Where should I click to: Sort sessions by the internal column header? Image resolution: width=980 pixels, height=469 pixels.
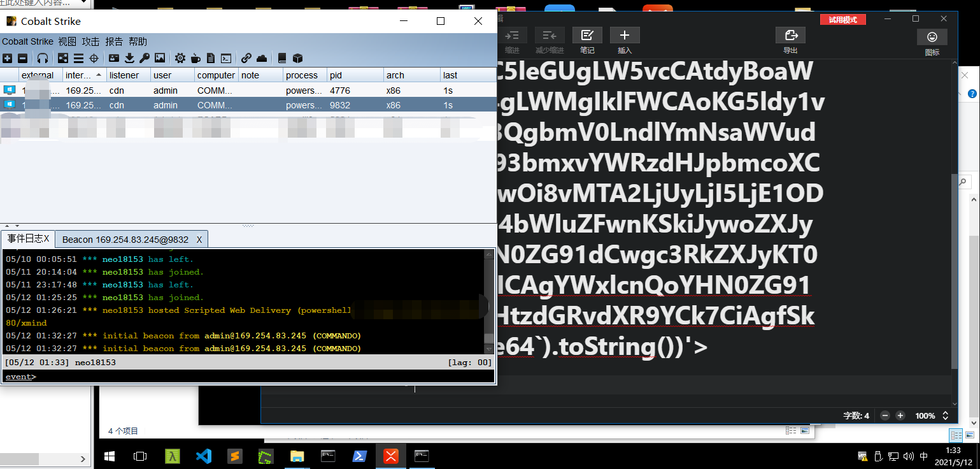pos(84,75)
